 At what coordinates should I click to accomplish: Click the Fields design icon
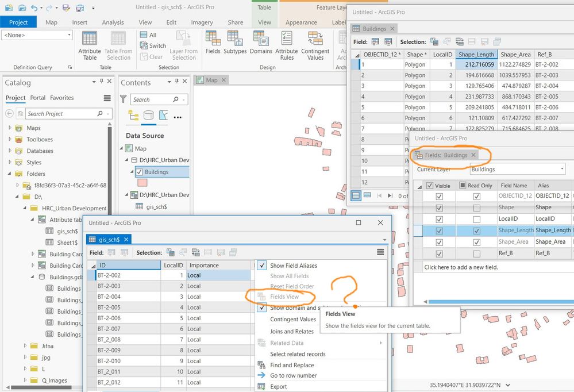(x=213, y=43)
